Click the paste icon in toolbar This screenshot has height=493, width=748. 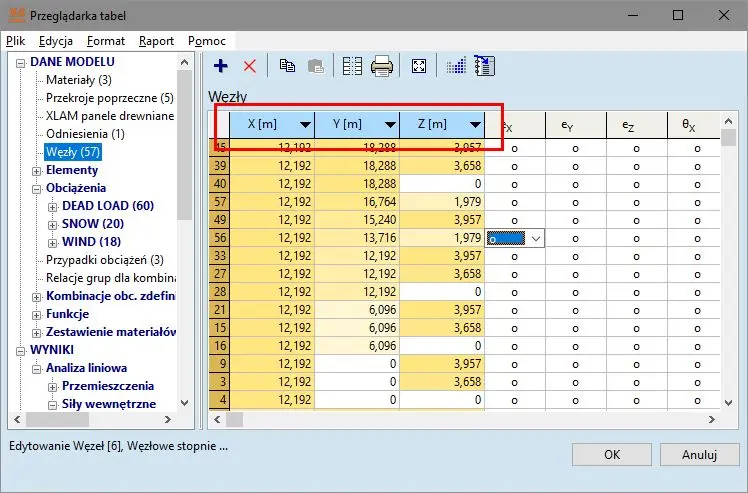point(316,66)
